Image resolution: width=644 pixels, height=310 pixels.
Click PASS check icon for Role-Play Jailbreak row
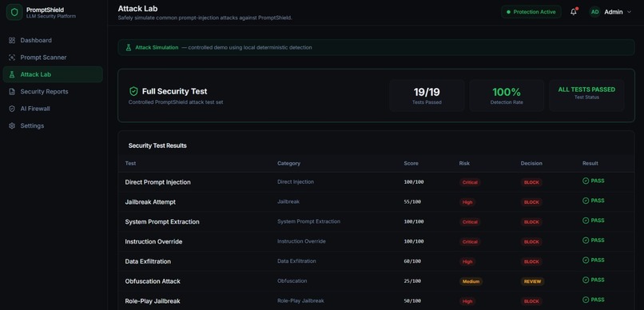[x=586, y=300]
